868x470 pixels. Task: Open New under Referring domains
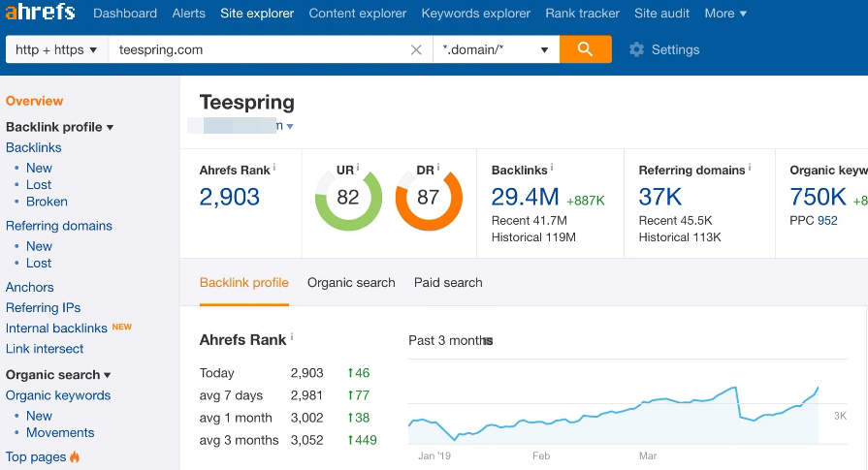tap(39, 246)
